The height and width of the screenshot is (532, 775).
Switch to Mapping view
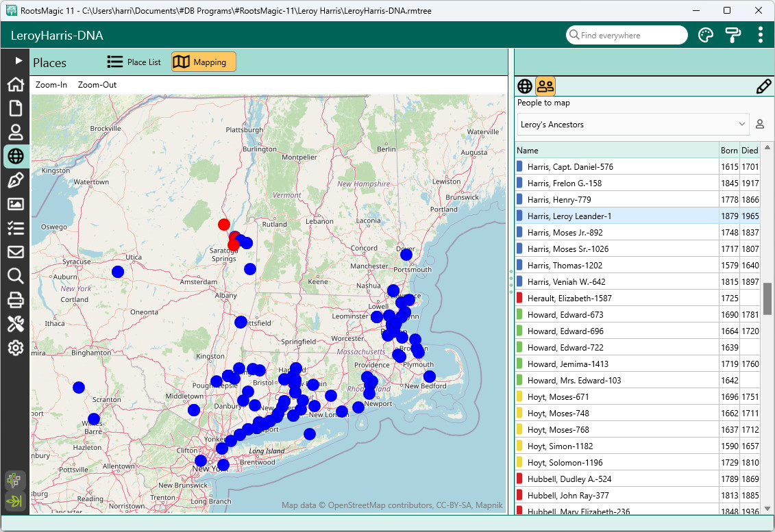204,62
